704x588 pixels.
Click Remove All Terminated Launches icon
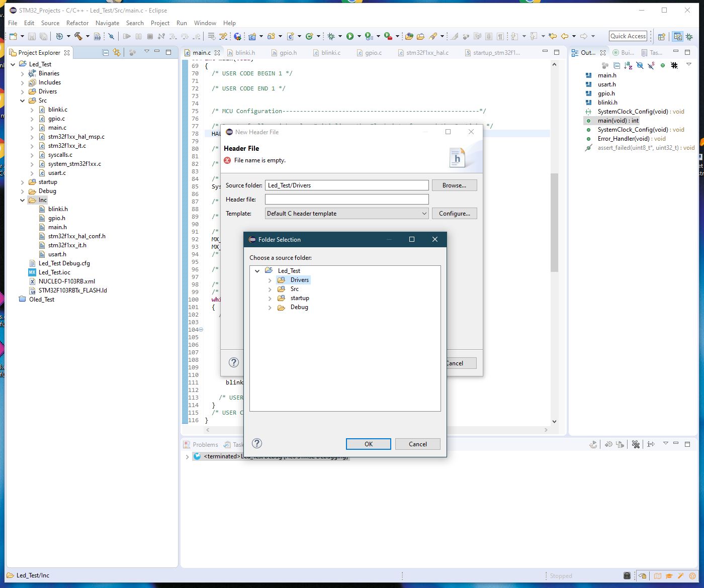pyautogui.click(x=636, y=444)
